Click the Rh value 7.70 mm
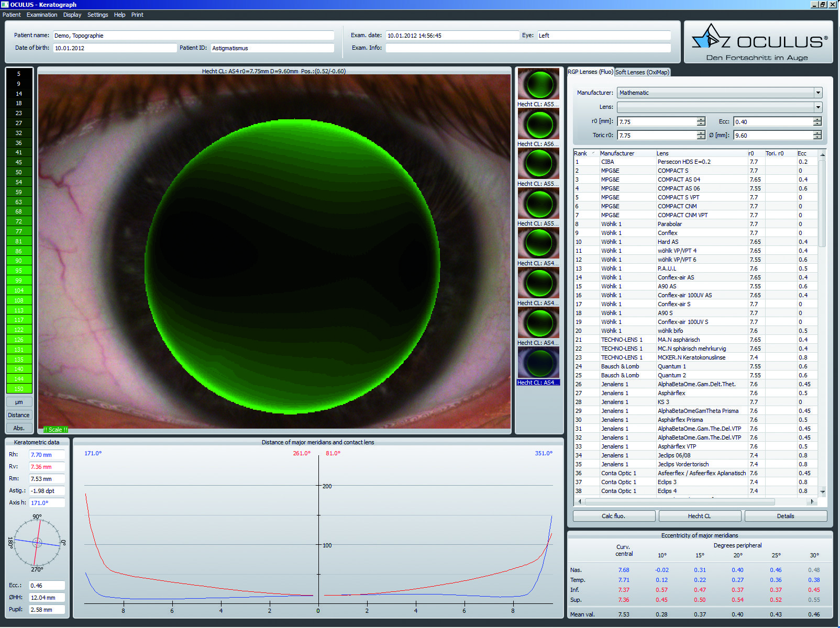The height and width of the screenshot is (628, 840). pos(47,455)
